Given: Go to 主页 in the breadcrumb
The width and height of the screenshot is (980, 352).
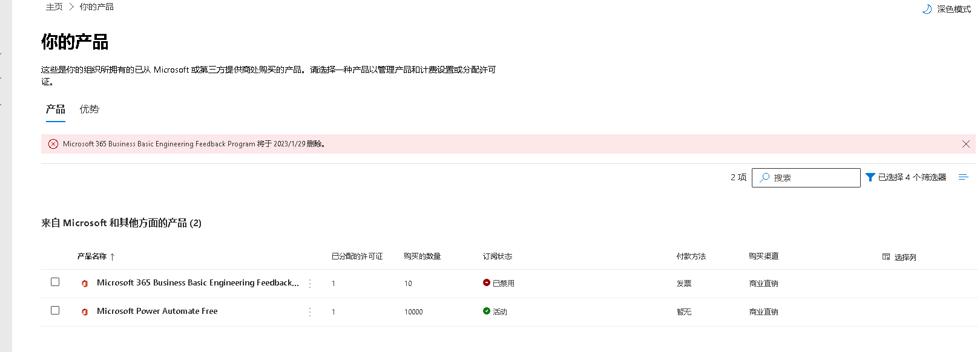Looking at the screenshot, I should (54, 7).
